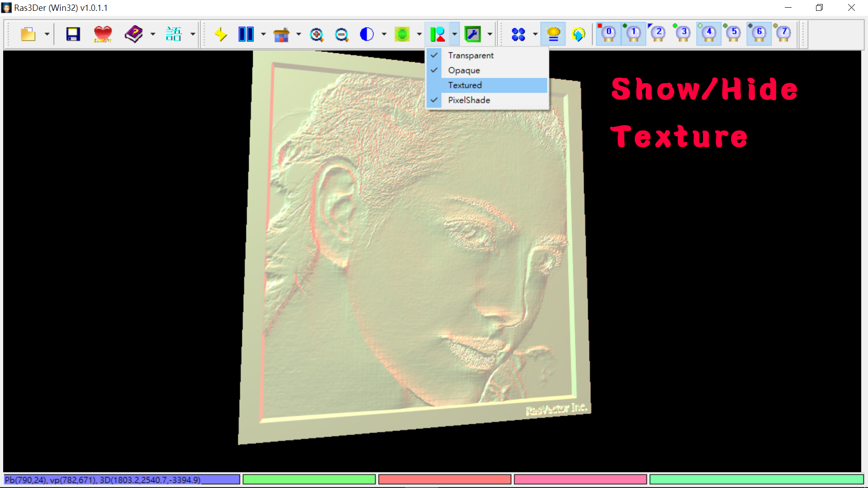Screen dimensions: 868x488
Task: Click the red status bar segment
Action: (444, 479)
